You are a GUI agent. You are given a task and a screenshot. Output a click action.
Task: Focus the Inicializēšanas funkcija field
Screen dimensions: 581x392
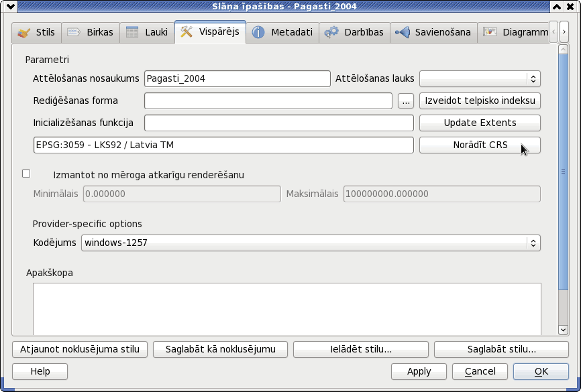click(279, 123)
